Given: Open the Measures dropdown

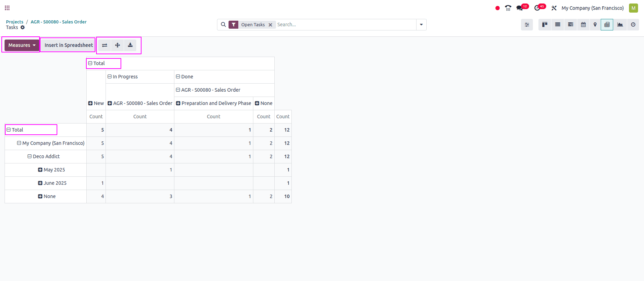Looking at the screenshot, I should point(22,45).
